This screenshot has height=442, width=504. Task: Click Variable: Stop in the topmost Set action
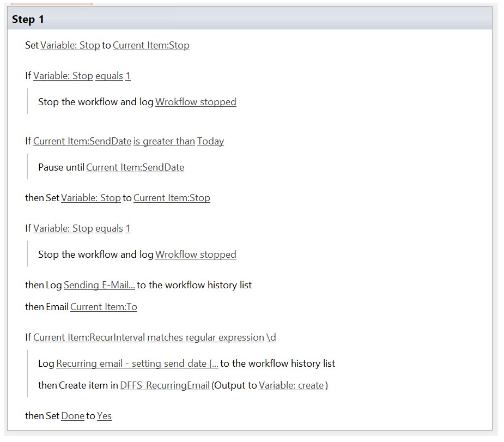pos(70,45)
